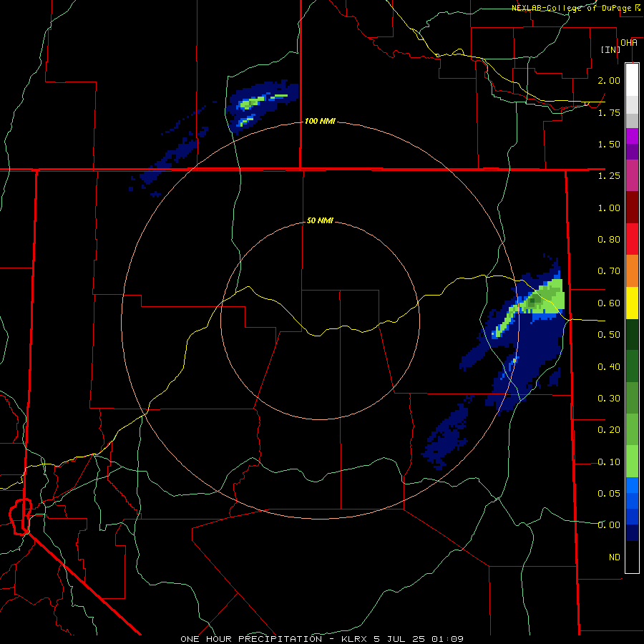Screen dimensions: 644x644
Task: Click the "0.00" legend value
Action: point(609,525)
